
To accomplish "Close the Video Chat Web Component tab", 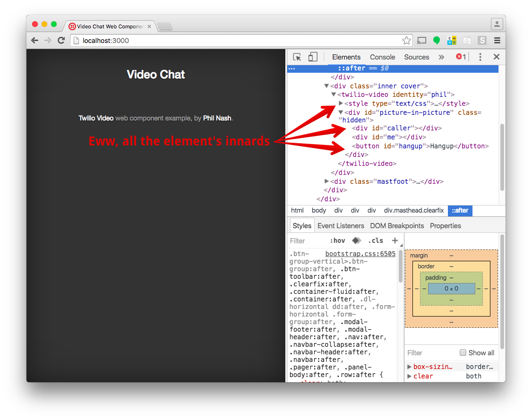I will pyautogui.click(x=149, y=26).
